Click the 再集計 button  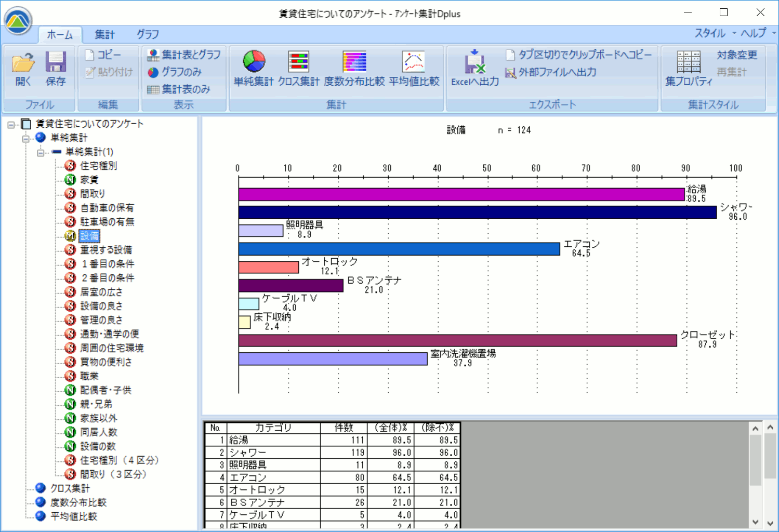(732, 72)
